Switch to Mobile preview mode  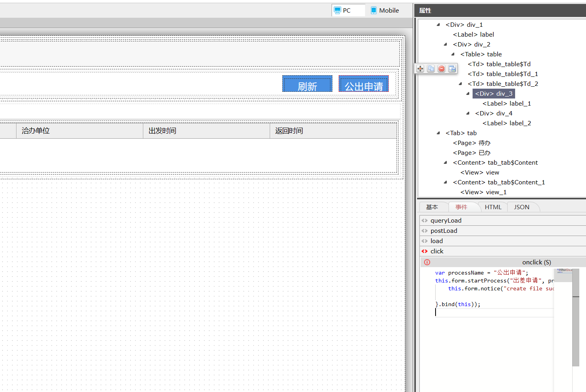tap(385, 11)
